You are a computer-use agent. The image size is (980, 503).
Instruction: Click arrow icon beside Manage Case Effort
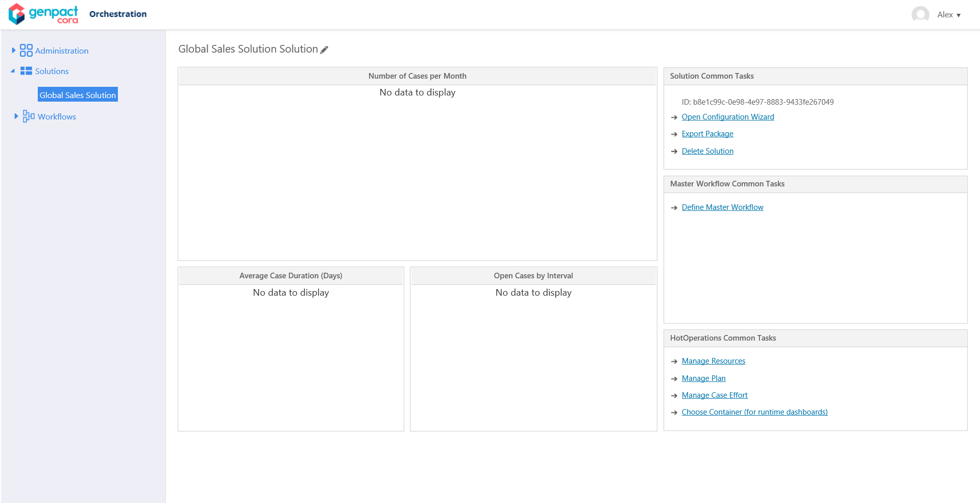(x=674, y=396)
